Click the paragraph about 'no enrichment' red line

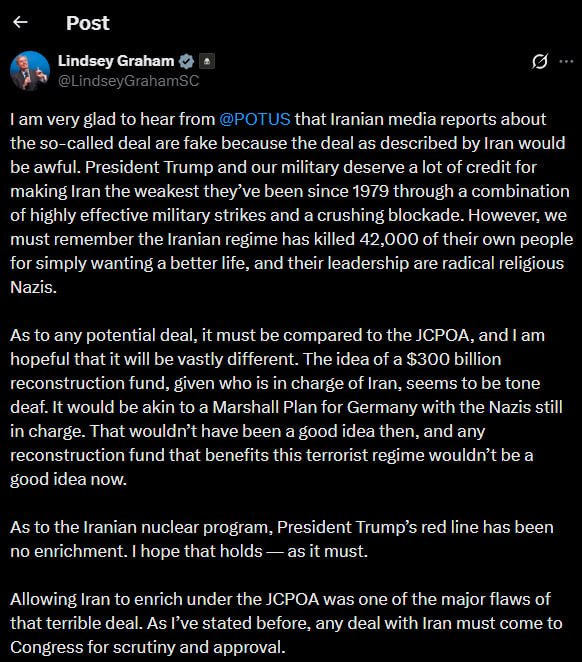pyautogui.click(x=282, y=539)
